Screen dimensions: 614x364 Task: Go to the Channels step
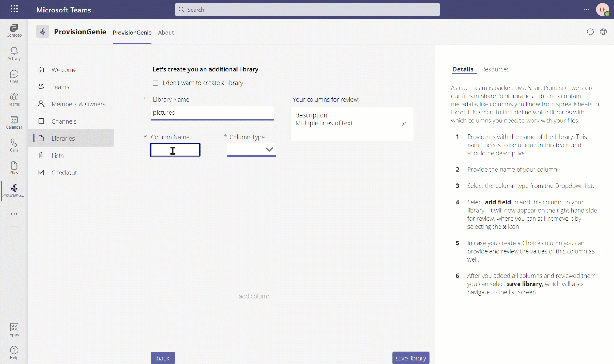coord(71,121)
